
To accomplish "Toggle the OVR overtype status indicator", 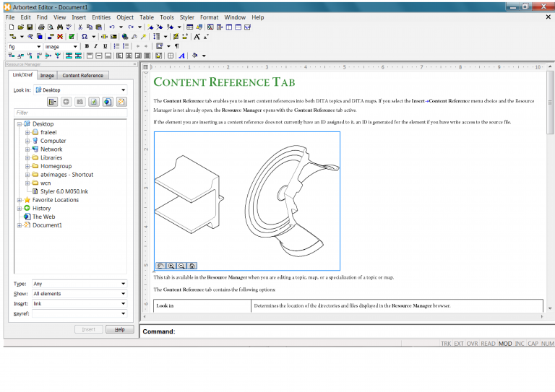I will (472, 344).
